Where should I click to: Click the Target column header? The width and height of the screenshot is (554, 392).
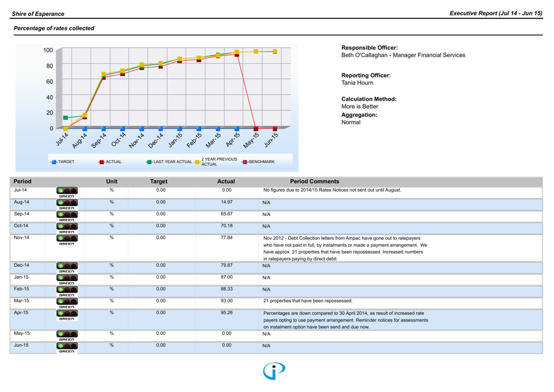tap(159, 181)
